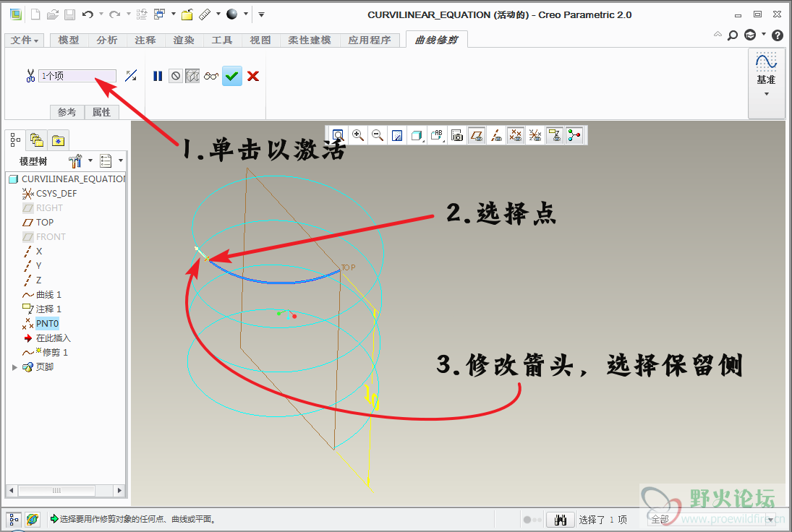This screenshot has width=792, height=532.
Task: Click the Zoom In magnifier
Action: pyautogui.click(x=357, y=135)
